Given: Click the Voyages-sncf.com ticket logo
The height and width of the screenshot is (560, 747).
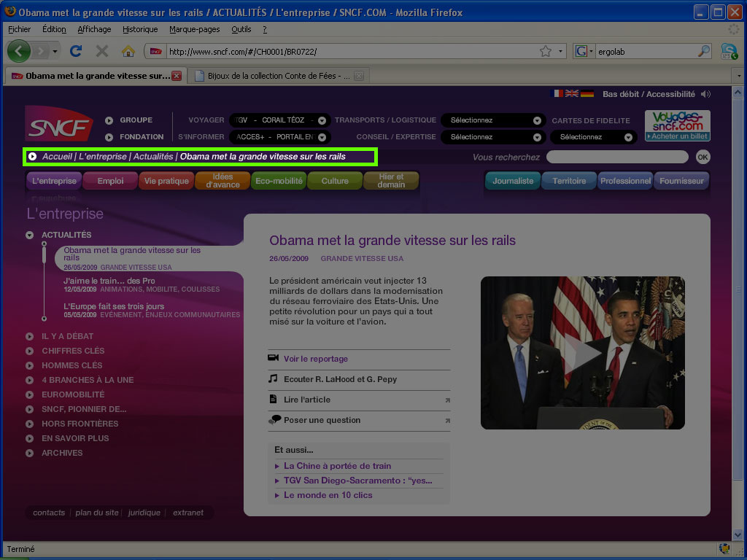Looking at the screenshot, I should click(678, 125).
